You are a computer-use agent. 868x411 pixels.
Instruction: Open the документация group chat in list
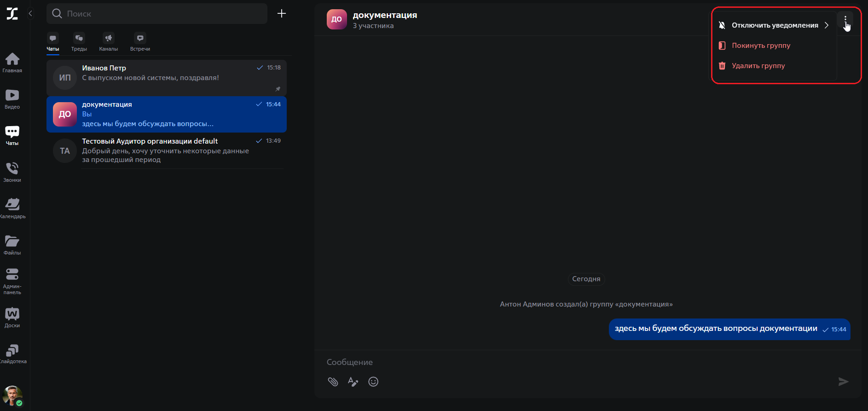pos(167,114)
